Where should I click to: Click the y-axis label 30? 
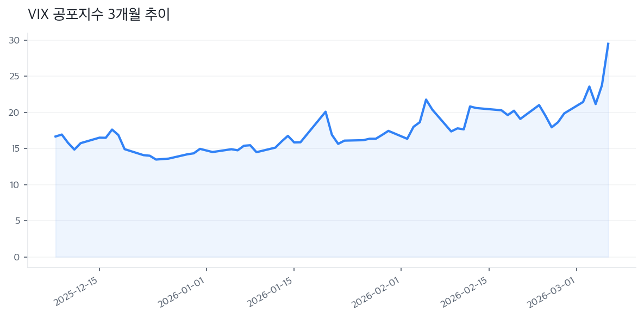[14, 40]
